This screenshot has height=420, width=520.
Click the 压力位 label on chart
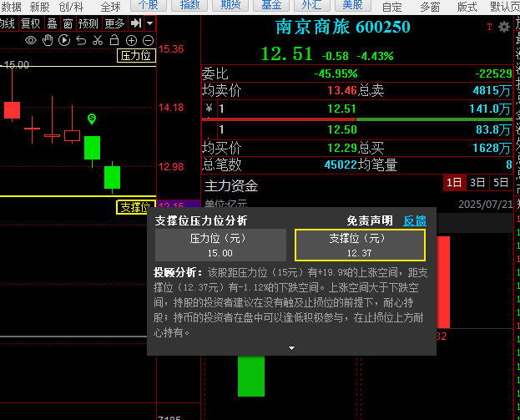(136, 55)
